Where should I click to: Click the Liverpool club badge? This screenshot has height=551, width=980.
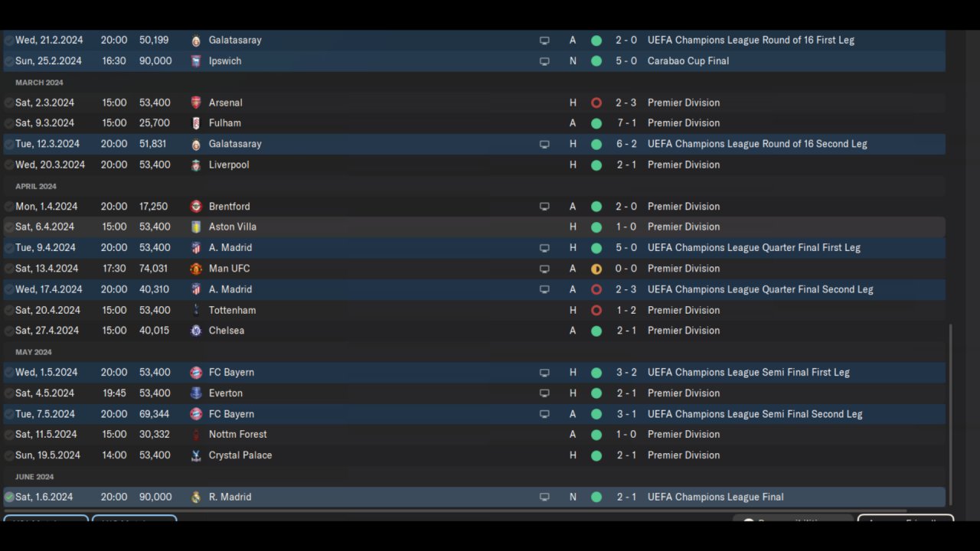[196, 165]
